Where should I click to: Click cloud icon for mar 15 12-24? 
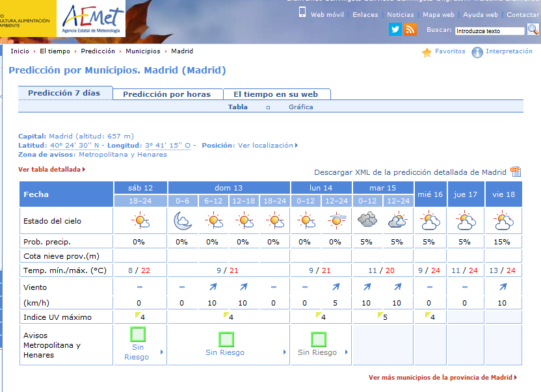pyautogui.click(x=398, y=221)
